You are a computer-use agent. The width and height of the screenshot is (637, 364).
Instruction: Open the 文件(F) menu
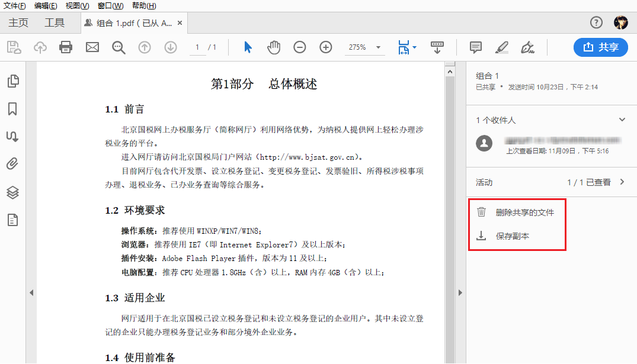point(15,6)
